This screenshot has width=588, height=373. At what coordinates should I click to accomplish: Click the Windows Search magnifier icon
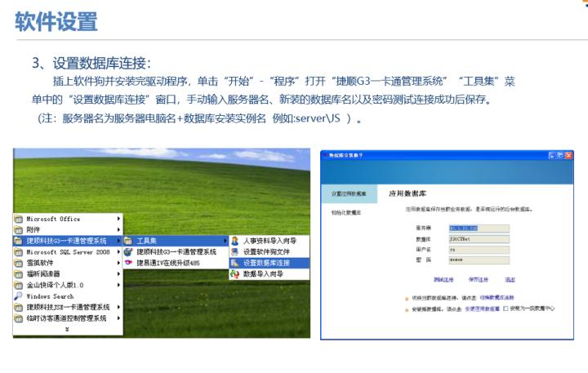18,296
